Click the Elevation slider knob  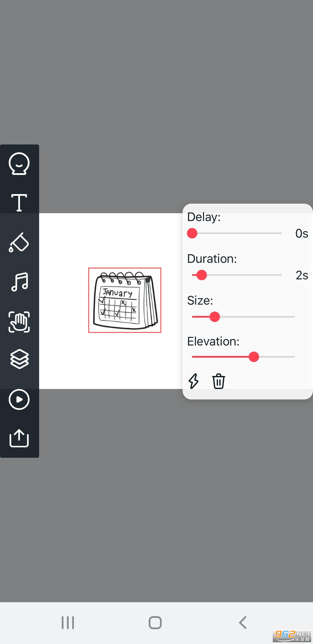coord(254,357)
